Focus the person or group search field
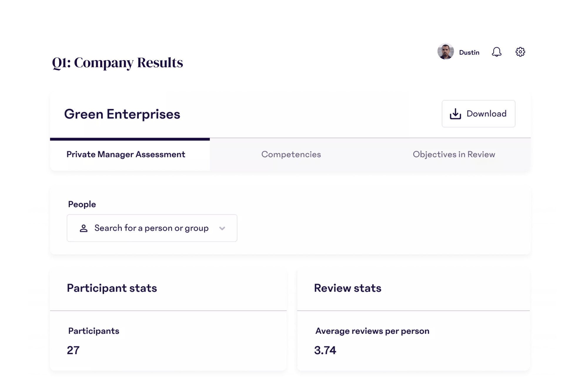The height and width of the screenshot is (389, 588). [x=151, y=228]
